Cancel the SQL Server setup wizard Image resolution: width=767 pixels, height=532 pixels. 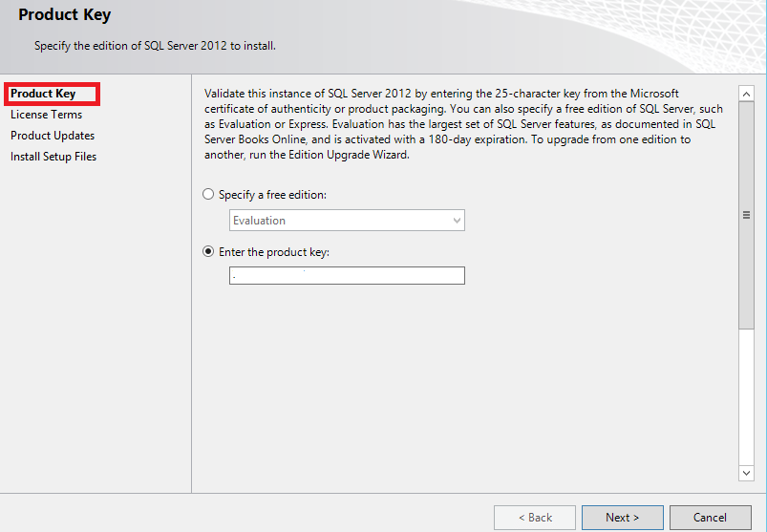(x=710, y=518)
